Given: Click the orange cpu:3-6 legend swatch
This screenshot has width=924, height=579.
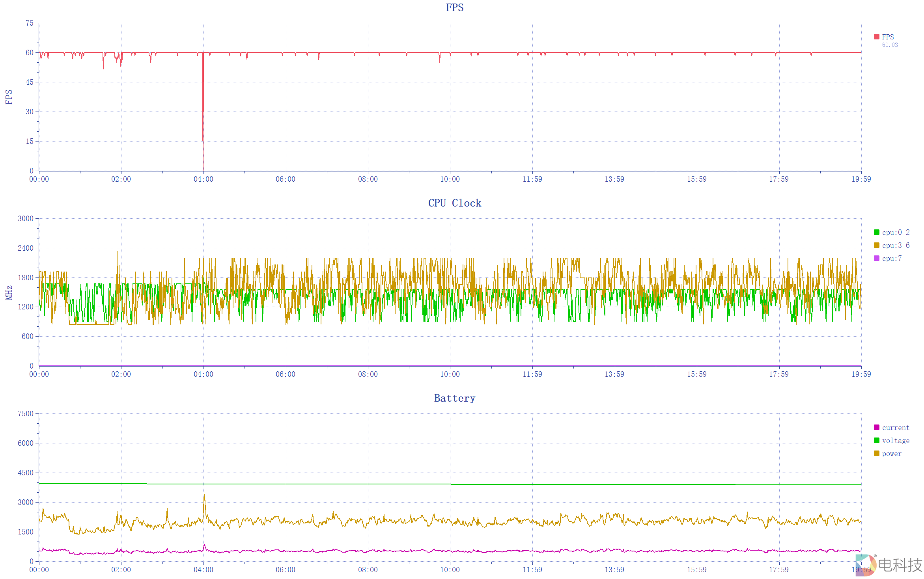Looking at the screenshot, I should [x=876, y=245].
